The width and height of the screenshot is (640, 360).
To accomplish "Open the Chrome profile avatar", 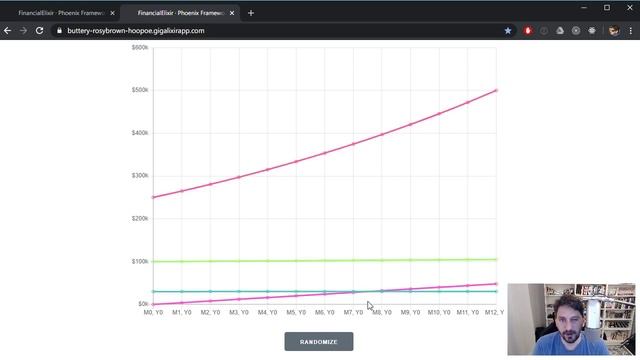I will click(614, 31).
